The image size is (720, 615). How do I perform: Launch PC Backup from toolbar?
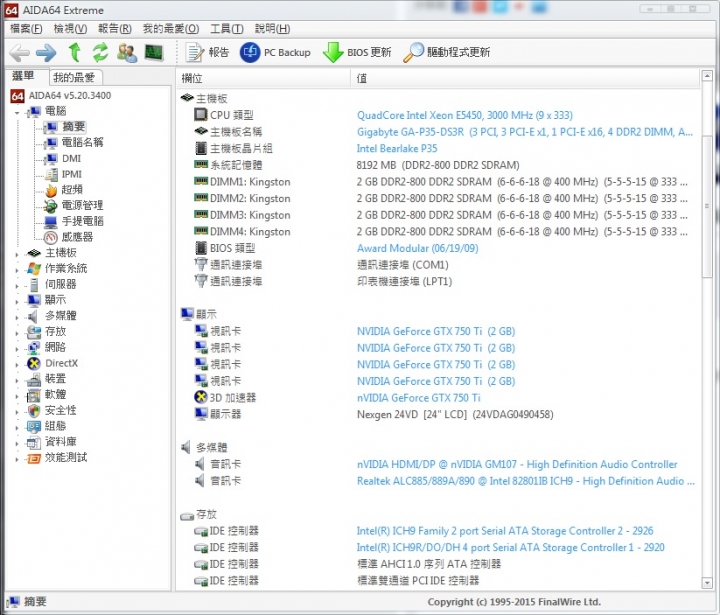click(275, 52)
